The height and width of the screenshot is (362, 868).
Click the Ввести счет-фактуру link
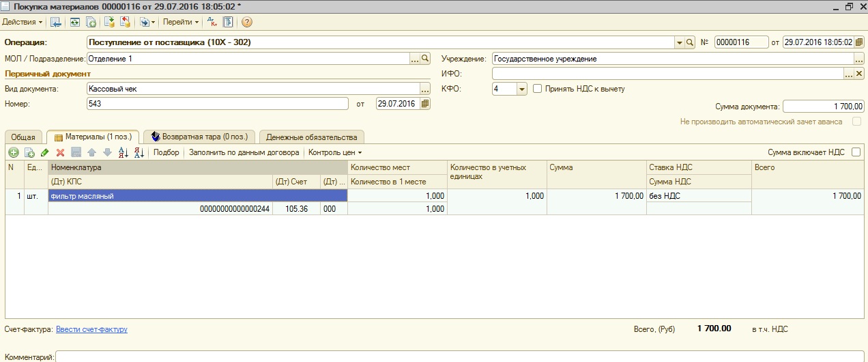[x=91, y=329]
